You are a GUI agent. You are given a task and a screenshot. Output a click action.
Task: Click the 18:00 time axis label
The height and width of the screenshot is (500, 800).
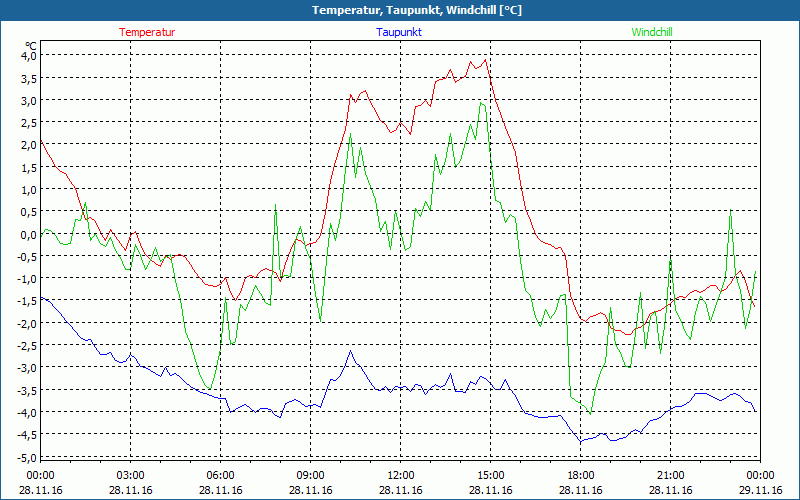(581, 475)
